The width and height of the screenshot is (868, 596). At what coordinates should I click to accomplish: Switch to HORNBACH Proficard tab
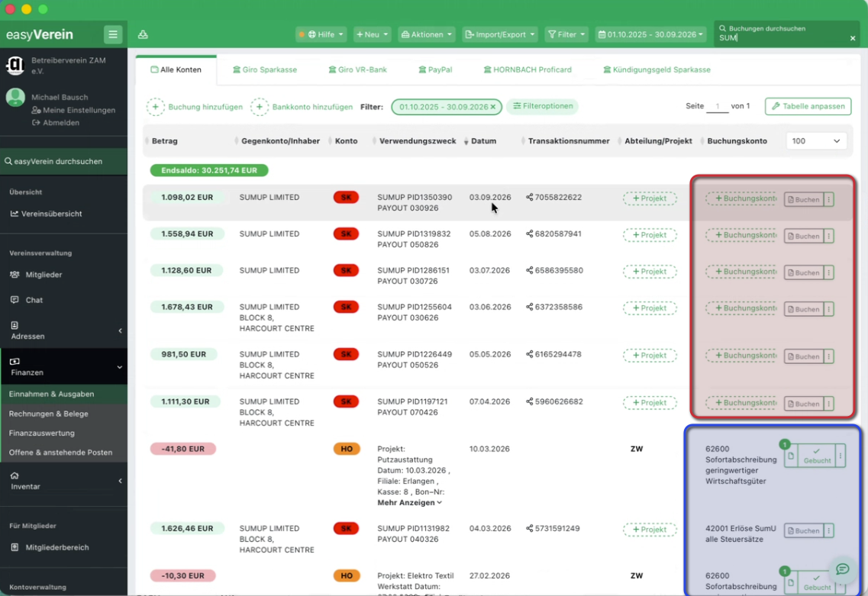[528, 69]
